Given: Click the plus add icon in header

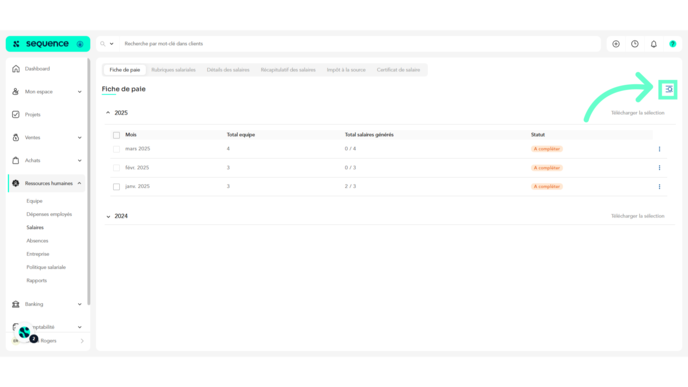Looking at the screenshot, I should (x=616, y=44).
